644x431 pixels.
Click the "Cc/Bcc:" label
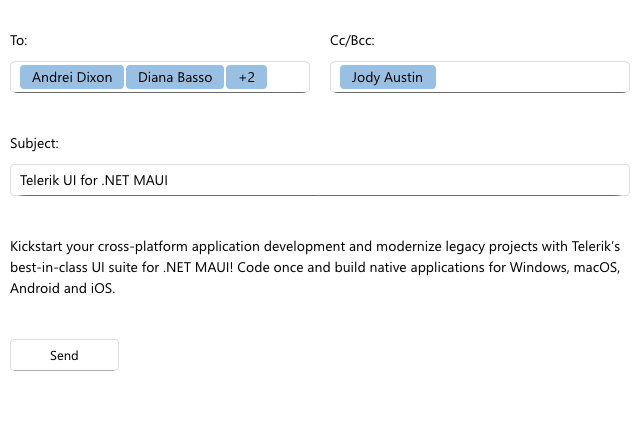click(x=352, y=40)
